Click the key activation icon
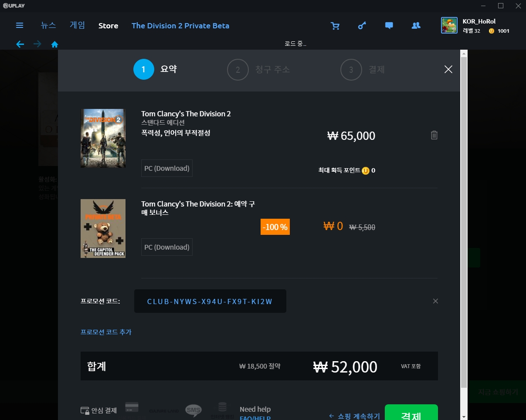 pyautogui.click(x=362, y=26)
